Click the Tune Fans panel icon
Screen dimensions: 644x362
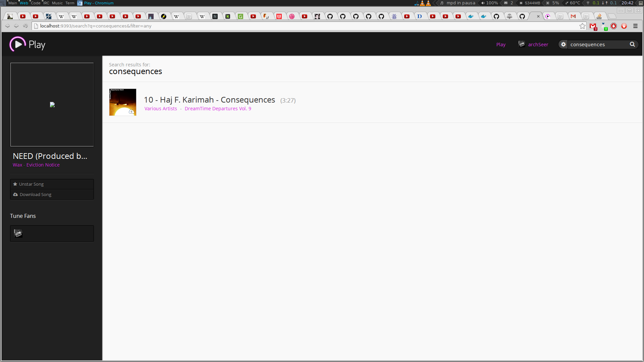18,233
